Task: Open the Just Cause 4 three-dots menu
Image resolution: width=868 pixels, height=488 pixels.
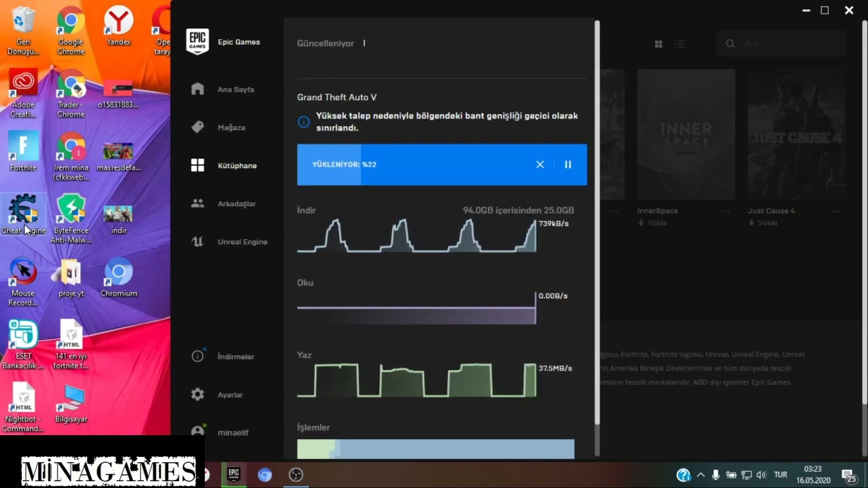Action: tap(834, 211)
